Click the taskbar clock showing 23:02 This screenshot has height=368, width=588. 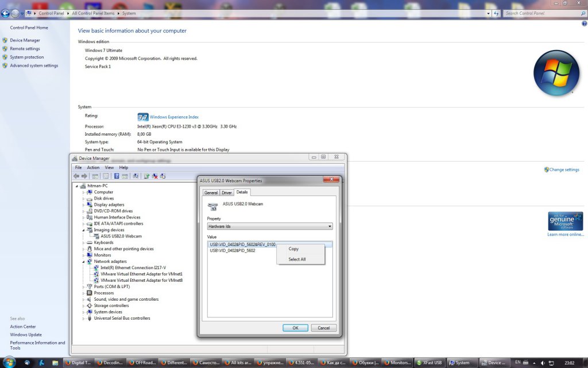coord(569,363)
